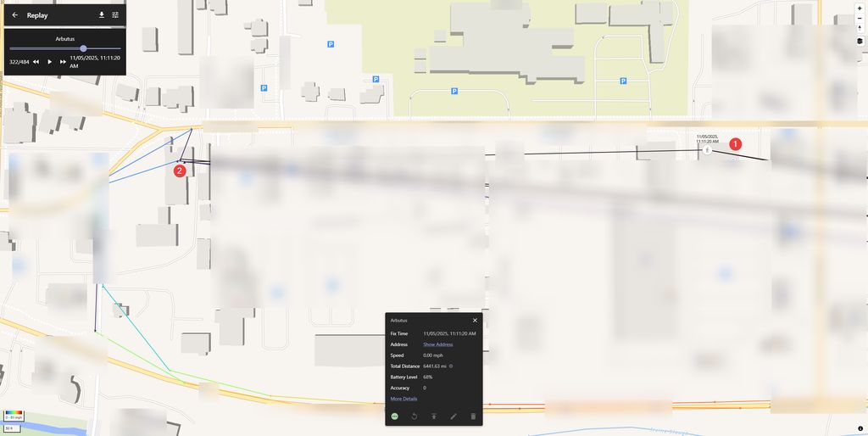Close the Arbutus details popup
The image size is (868, 436).
475,320
